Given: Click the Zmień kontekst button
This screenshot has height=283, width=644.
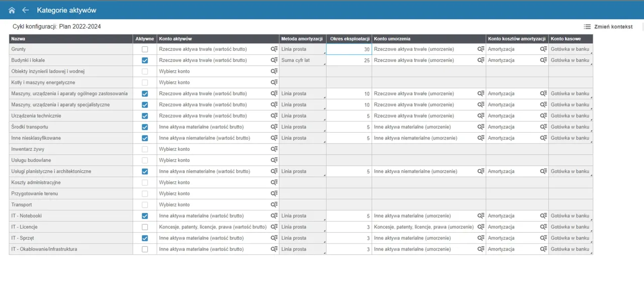Looking at the screenshot, I should (608, 27).
